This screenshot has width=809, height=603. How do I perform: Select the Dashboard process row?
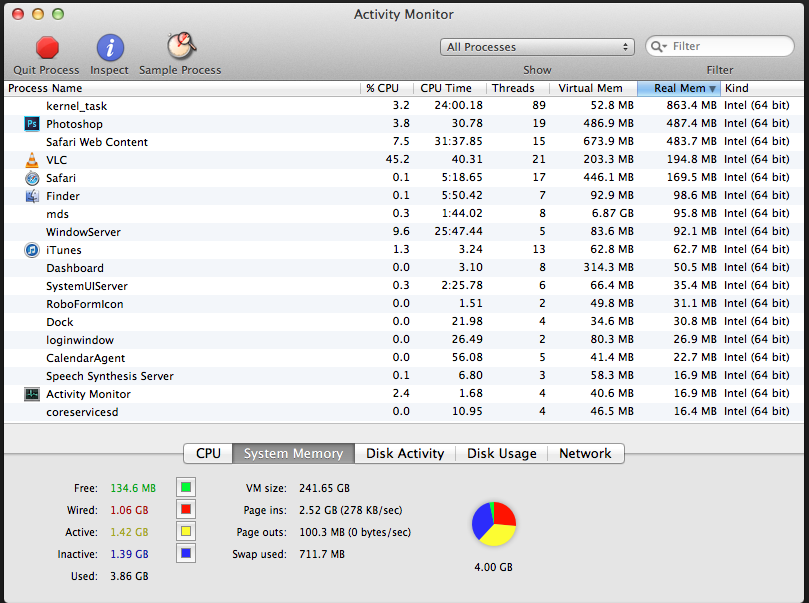tap(404, 268)
